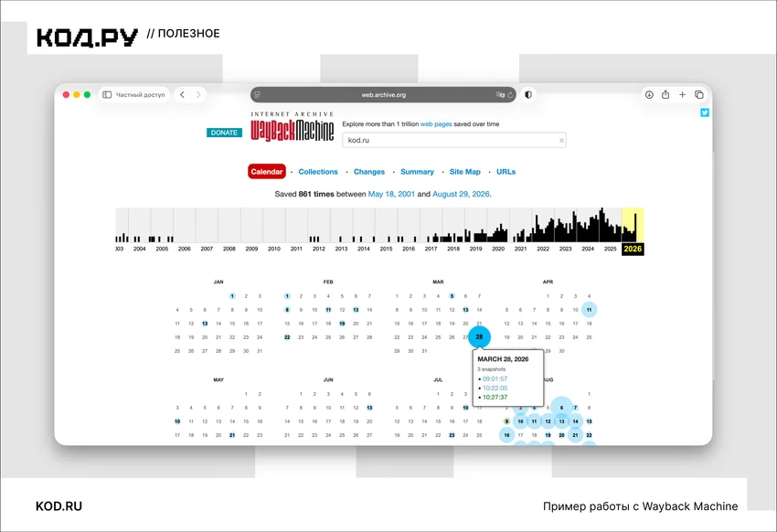Open the privacy shield report icon

click(x=528, y=95)
